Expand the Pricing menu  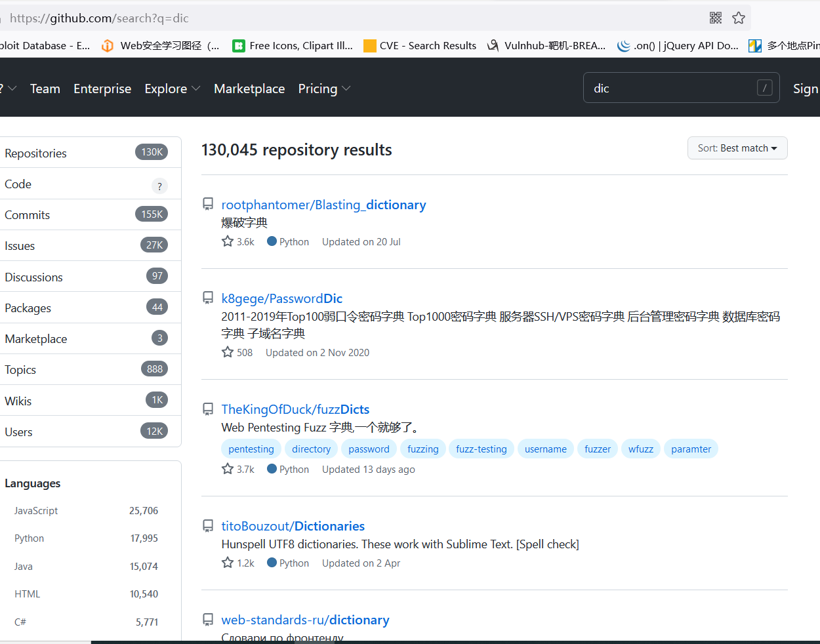(324, 89)
